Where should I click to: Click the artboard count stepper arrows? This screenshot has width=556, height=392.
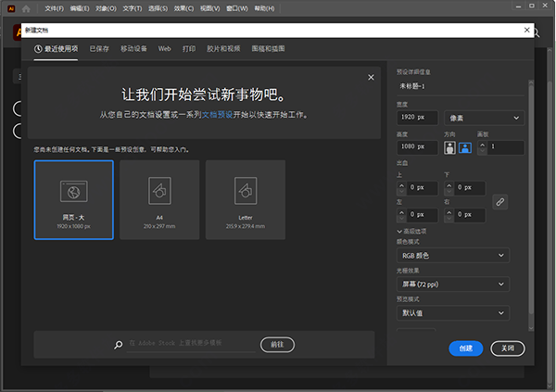tap(483, 147)
